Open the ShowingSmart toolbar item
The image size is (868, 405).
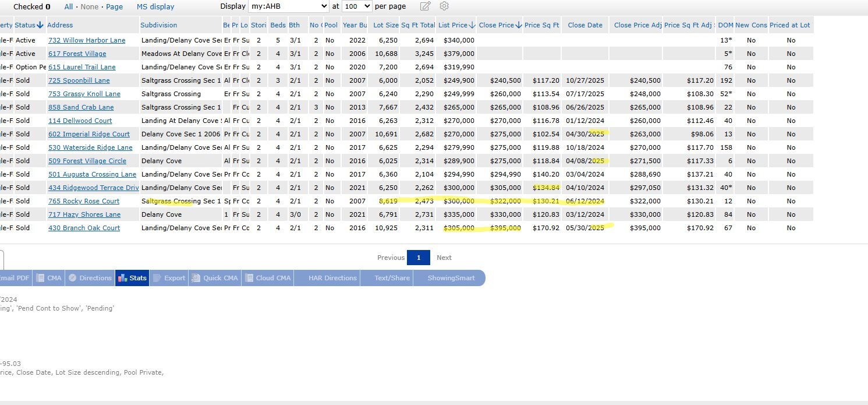[451, 278]
